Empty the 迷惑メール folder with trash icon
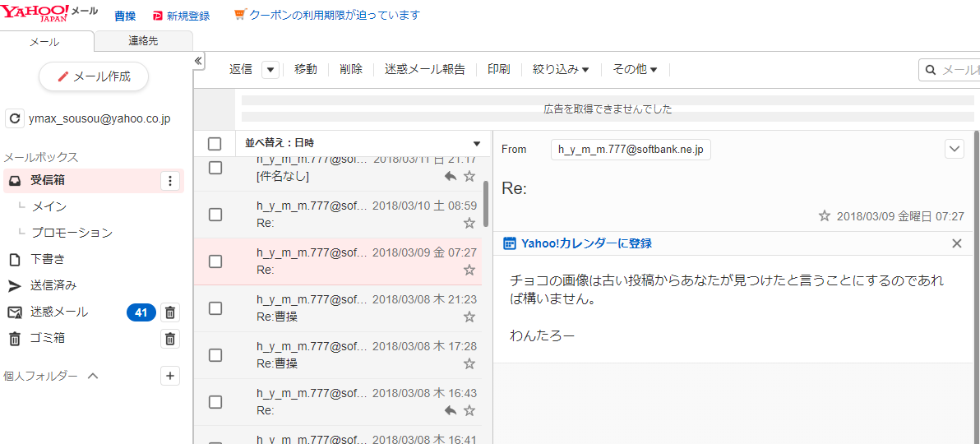The width and height of the screenshot is (980, 444). [170, 312]
